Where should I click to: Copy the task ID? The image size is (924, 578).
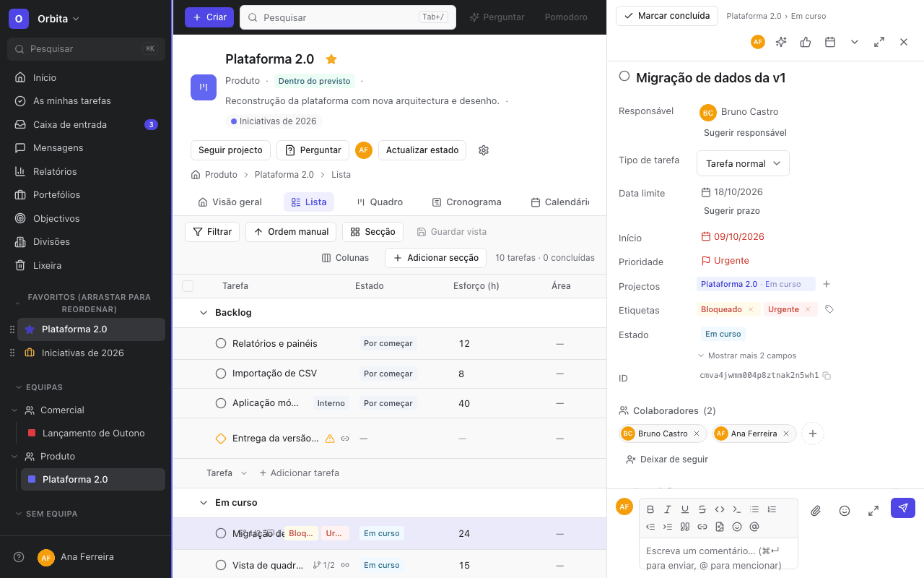click(827, 376)
